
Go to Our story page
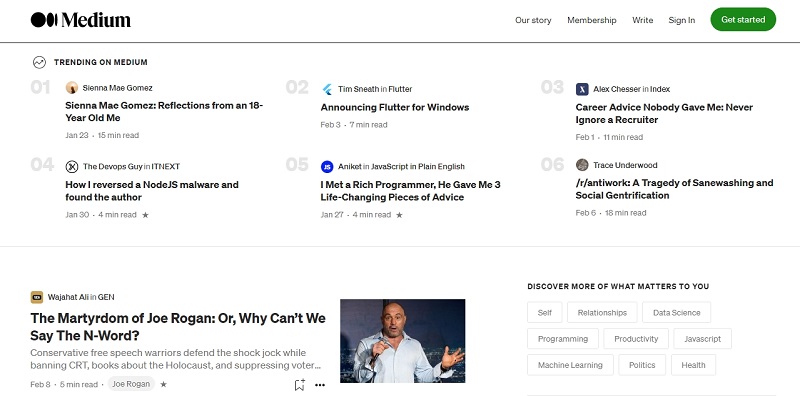click(x=533, y=20)
